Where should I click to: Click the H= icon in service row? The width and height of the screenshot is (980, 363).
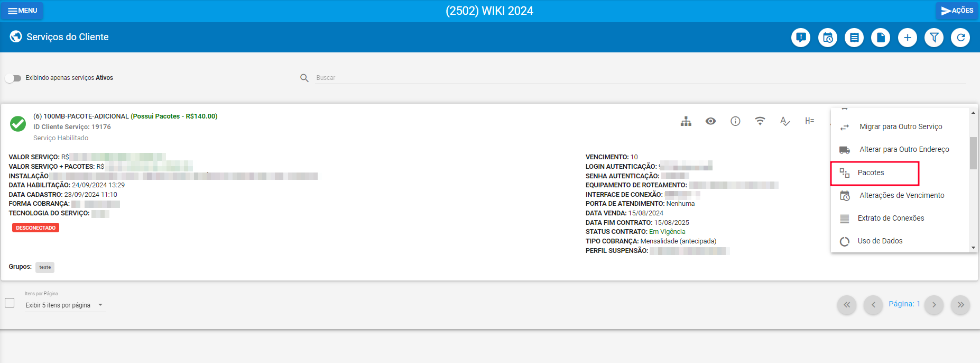pos(810,121)
